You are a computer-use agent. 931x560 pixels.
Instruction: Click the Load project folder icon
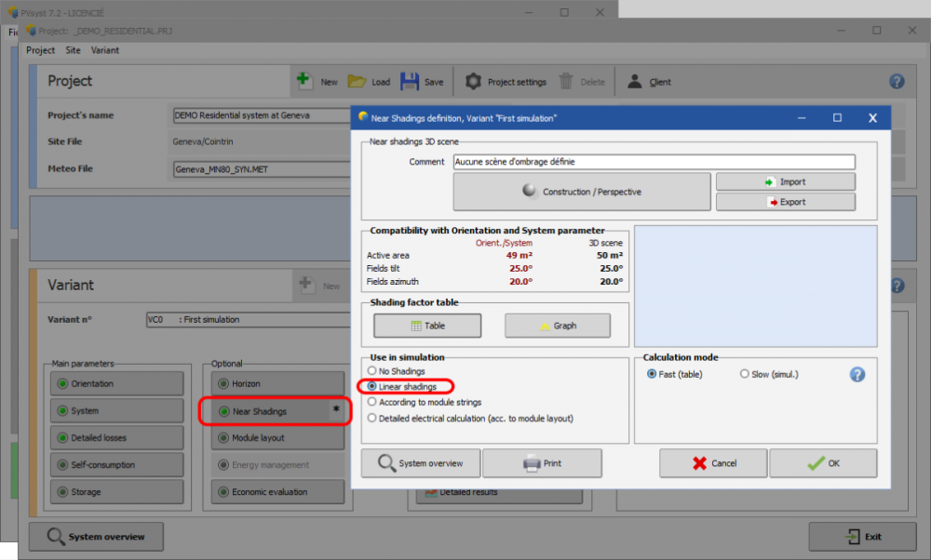(358, 81)
